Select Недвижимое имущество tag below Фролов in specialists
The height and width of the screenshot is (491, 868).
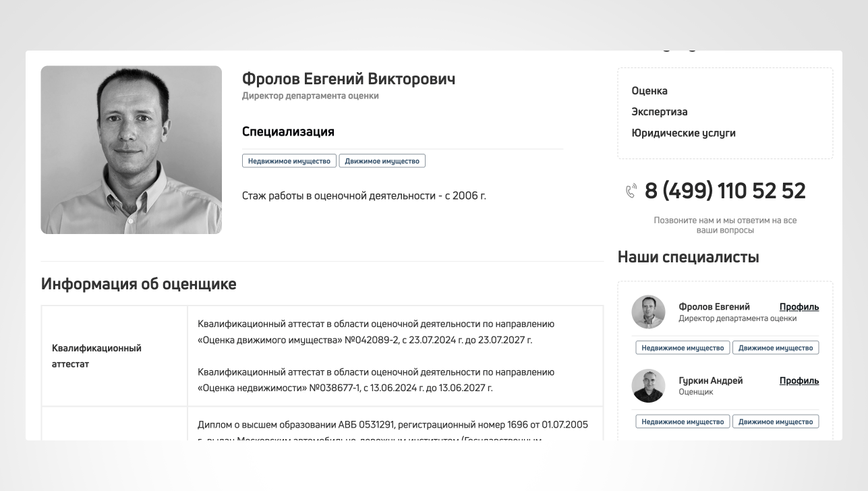click(683, 348)
